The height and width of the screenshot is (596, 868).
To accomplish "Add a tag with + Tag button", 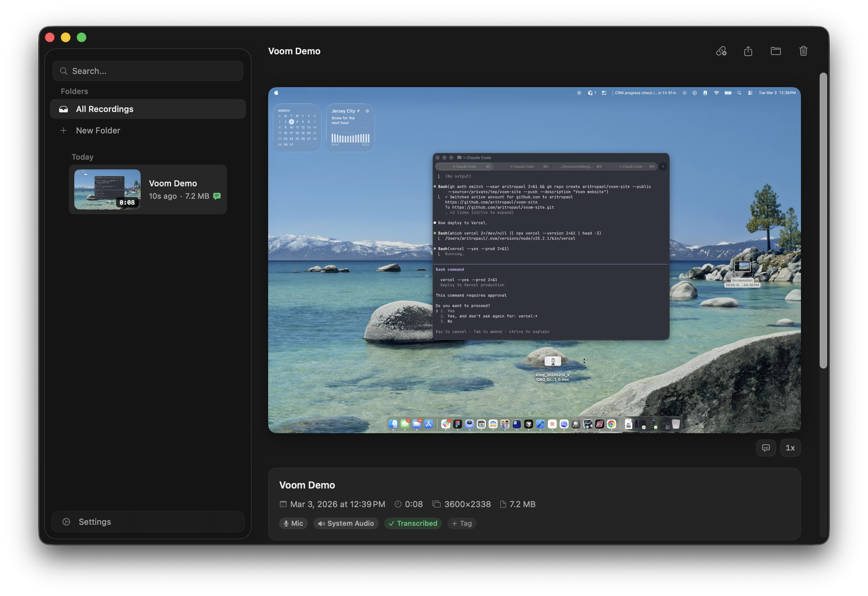I will (462, 523).
